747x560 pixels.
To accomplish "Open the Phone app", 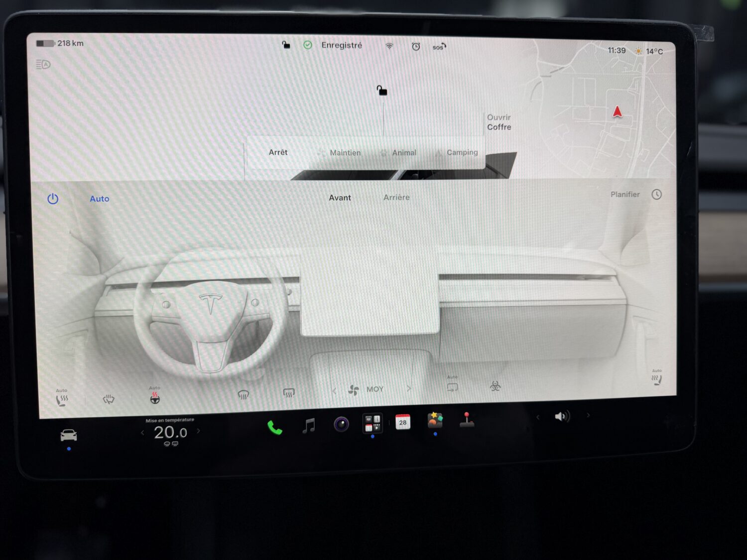I will (274, 428).
